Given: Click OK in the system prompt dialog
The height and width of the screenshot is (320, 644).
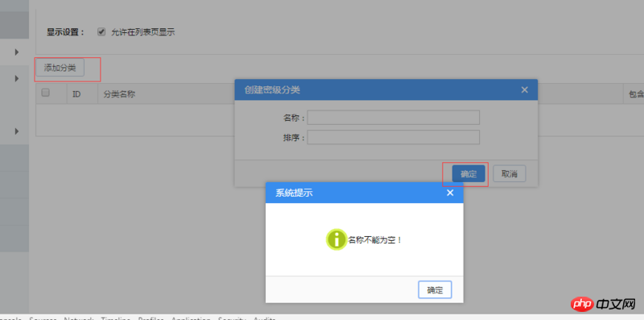Looking at the screenshot, I should click(x=435, y=289).
